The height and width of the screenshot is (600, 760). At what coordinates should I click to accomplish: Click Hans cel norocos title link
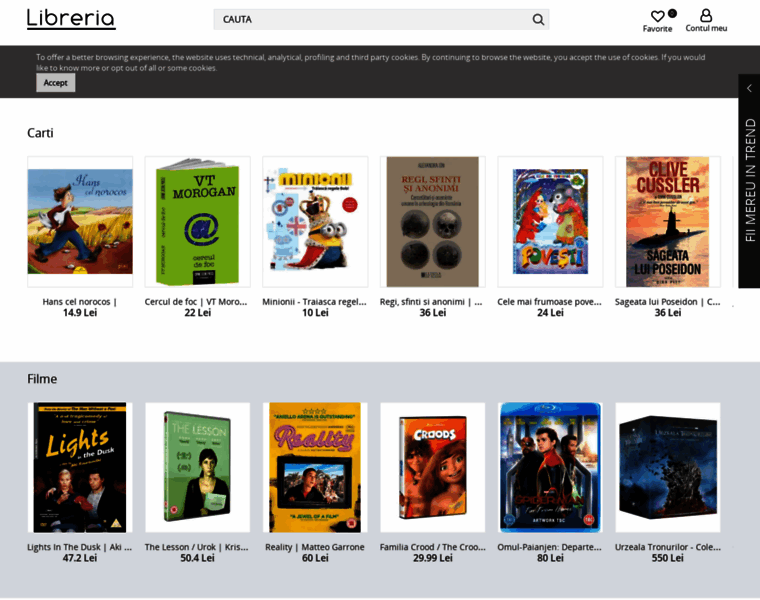[80, 301]
